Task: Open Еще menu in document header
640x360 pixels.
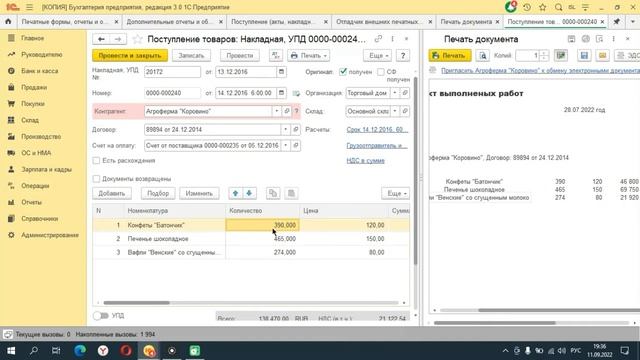Action: [x=378, y=56]
